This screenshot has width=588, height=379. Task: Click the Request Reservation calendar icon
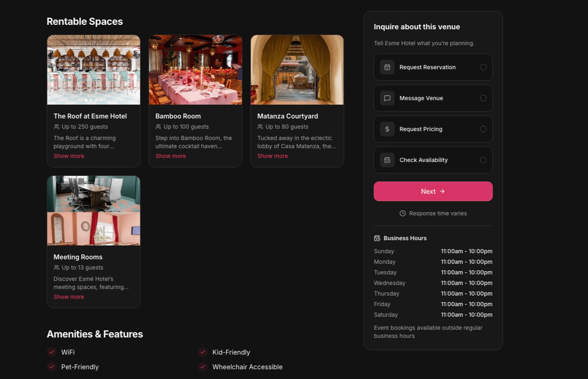(387, 67)
